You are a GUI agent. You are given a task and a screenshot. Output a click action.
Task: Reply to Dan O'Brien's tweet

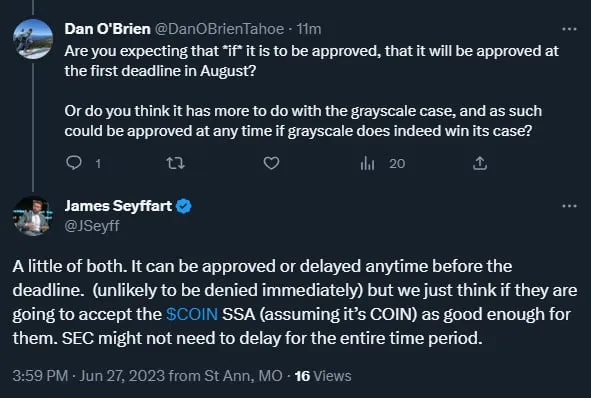(74, 163)
